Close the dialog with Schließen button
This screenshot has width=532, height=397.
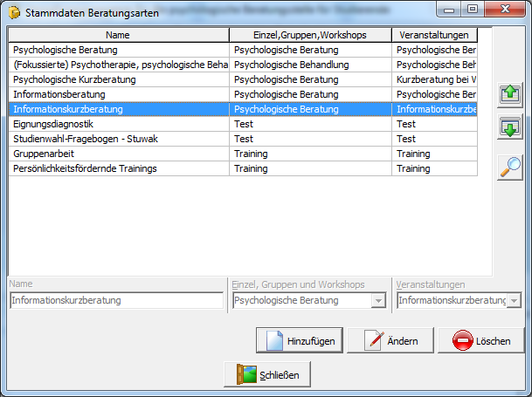(x=267, y=374)
